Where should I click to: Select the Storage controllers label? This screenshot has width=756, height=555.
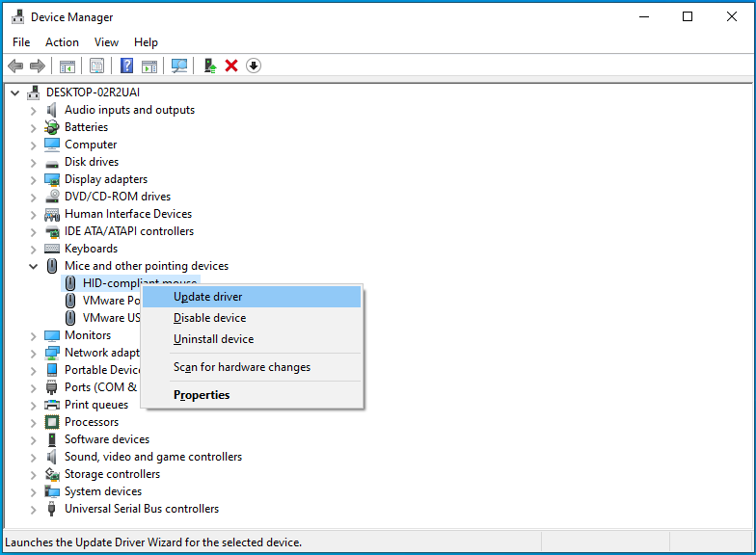click(x=112, y=474)
